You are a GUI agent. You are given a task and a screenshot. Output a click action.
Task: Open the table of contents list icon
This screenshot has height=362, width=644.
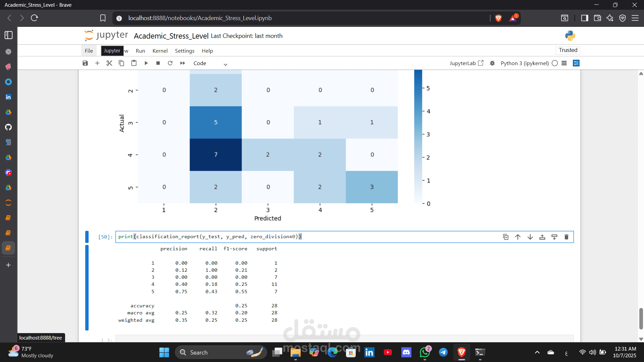pos(564,63)
